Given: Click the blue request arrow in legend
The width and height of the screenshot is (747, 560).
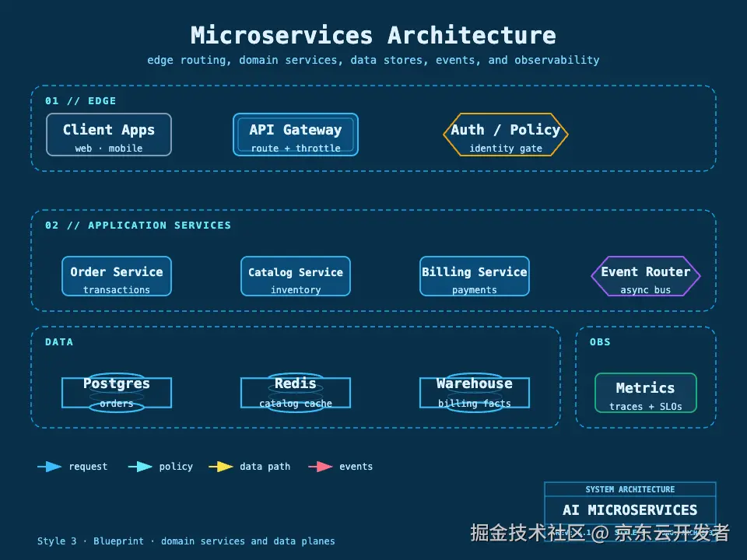Looking at the screenshot, I should (x=50, y=467).
